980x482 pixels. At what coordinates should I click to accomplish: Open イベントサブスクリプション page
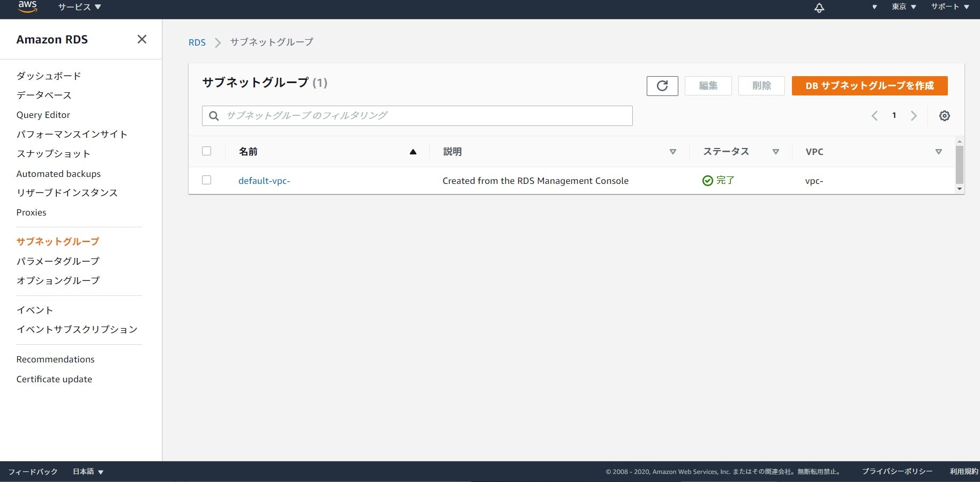coord(77,330)
